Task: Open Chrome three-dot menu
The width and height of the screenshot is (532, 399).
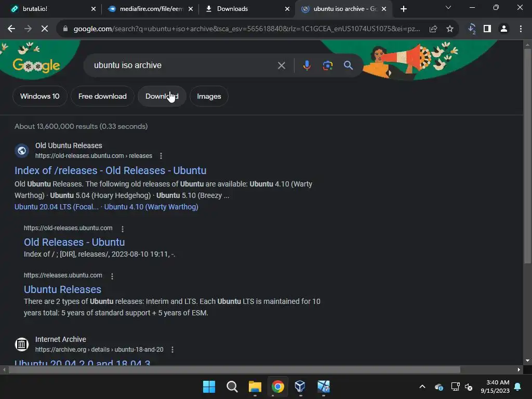Action: [521, 29]
